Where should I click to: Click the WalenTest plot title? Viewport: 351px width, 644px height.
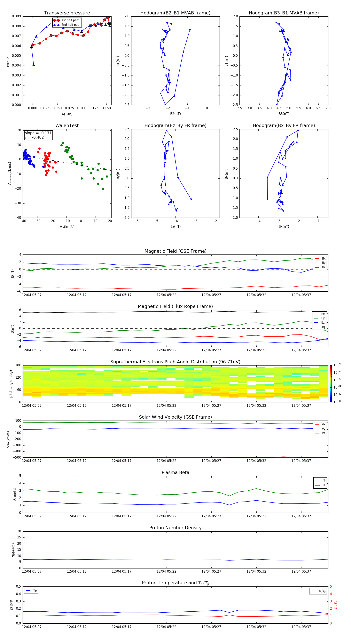tap(67, 125)
